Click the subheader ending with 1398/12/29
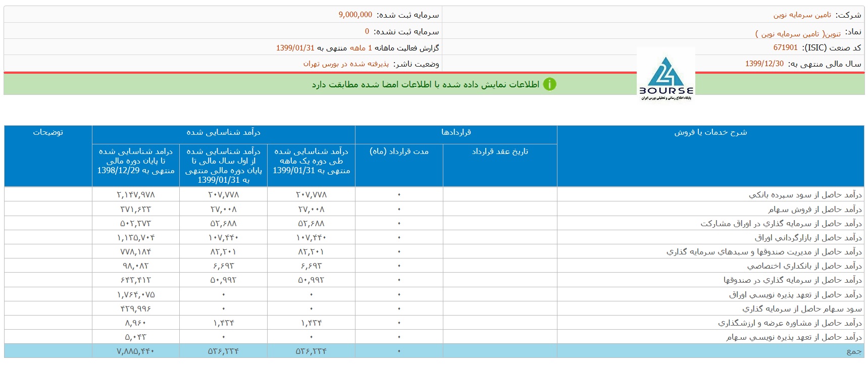 pos(136,161)
